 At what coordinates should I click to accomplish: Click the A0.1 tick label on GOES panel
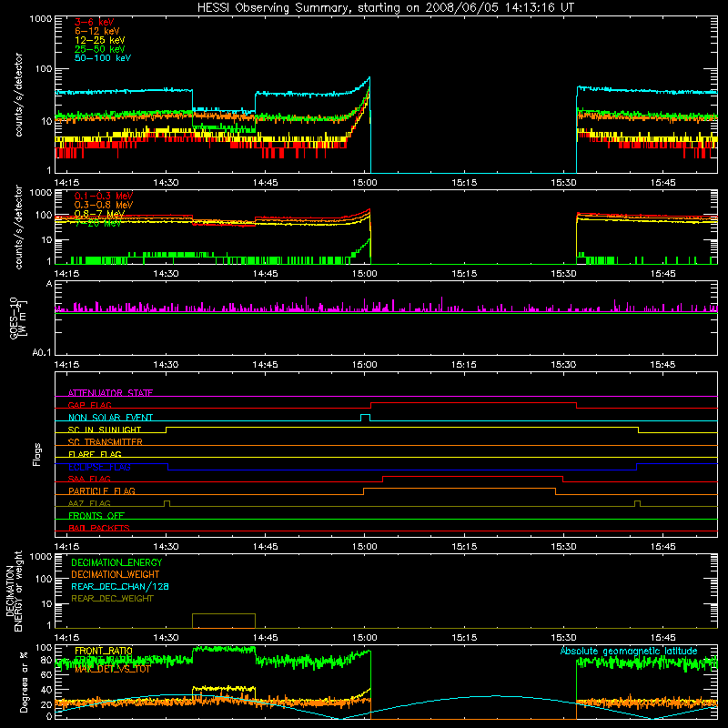[x=42, y=353]
